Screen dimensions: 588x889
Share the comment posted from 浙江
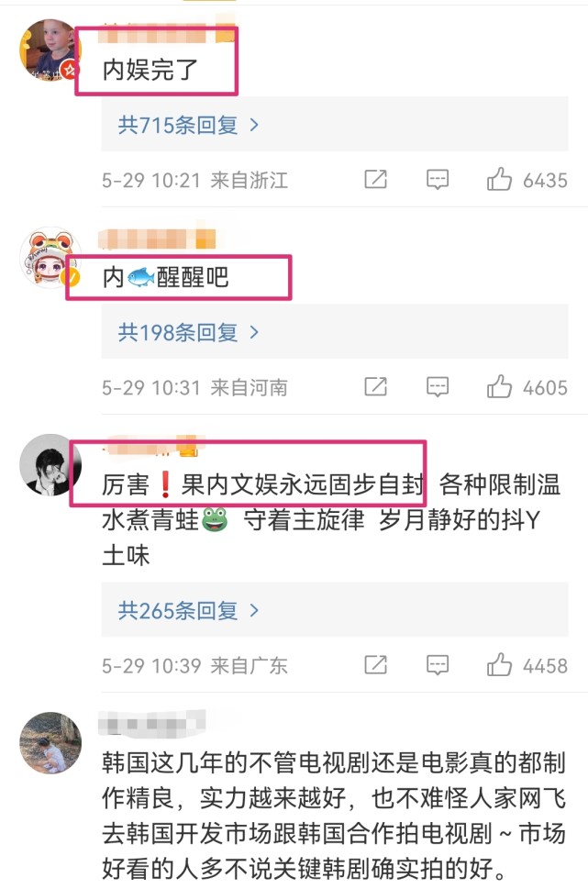tap(375, 180)
